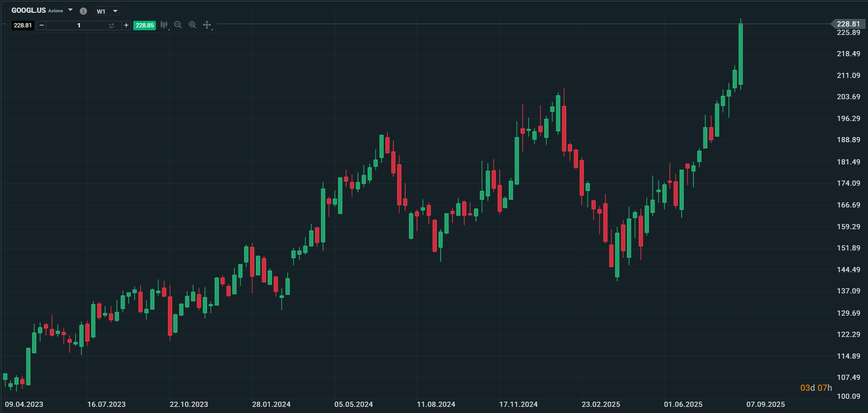868x413 pixels.
Task: Click the 09.04.2023 date axis label
Action: coord(24,404)
